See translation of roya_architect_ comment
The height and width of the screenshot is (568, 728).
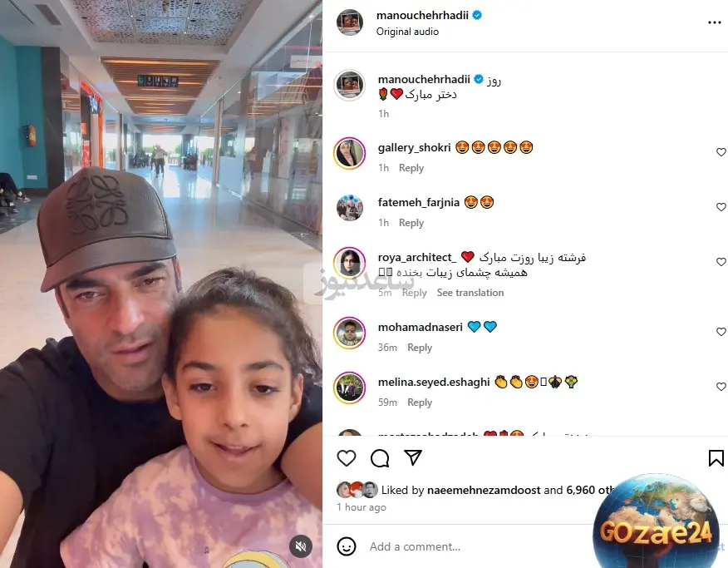click(470, 293)
